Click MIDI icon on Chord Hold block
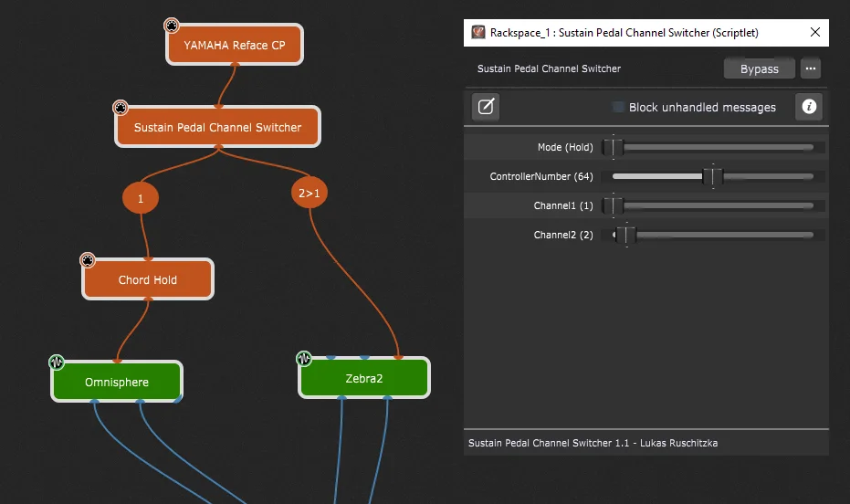The image size is (850, 504). (88, 260)
